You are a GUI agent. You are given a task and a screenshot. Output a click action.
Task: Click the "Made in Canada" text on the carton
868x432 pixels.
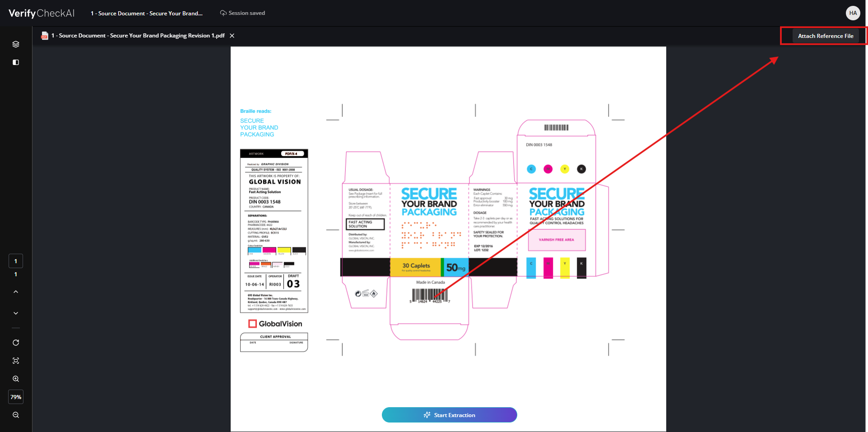pyautogui.click(x=431, y=282)
